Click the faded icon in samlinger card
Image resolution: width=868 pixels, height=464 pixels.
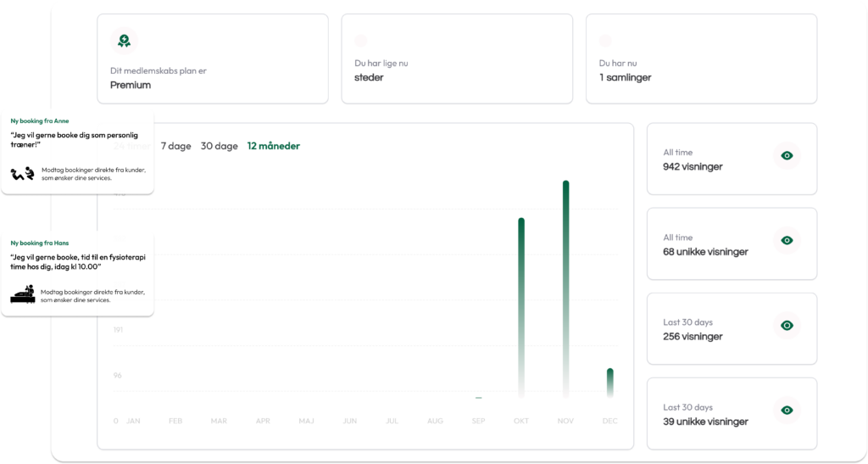point(604,40)
